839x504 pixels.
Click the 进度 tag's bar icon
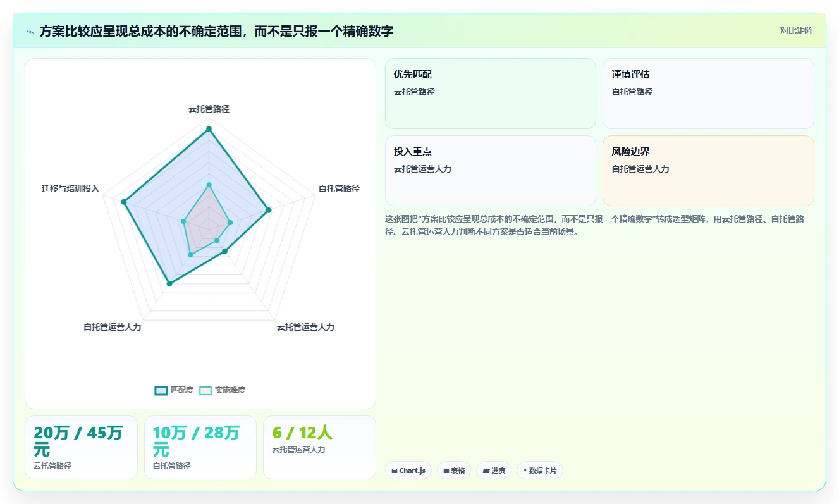(486, 470)
